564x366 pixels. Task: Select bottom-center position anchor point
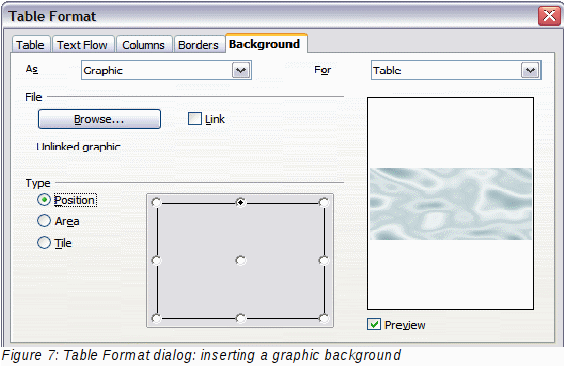(241, 318)
